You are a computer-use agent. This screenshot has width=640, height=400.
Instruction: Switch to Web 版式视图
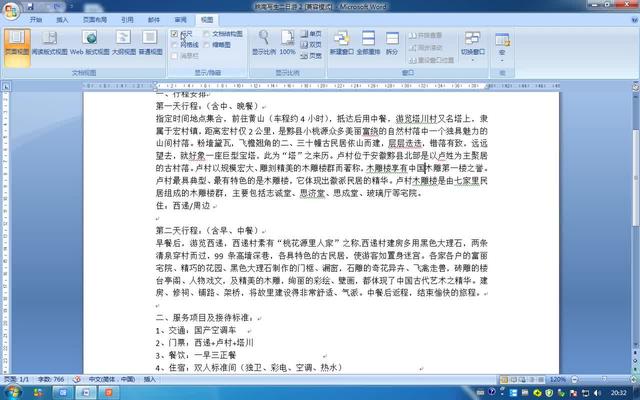coord(90,44)
